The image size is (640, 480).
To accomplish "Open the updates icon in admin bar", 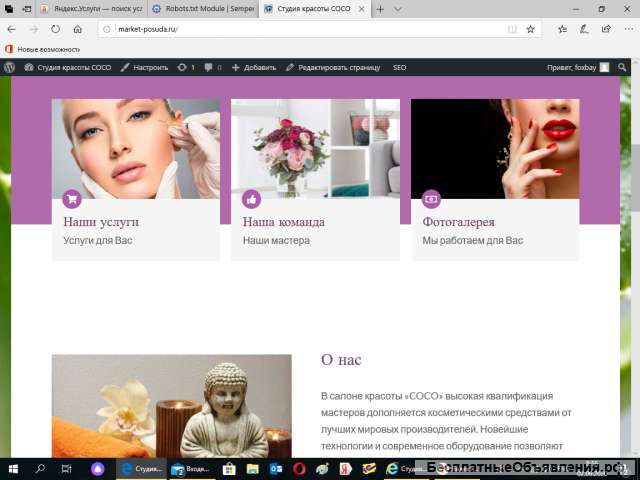I will pyautogui.click(x=186, y=67).
